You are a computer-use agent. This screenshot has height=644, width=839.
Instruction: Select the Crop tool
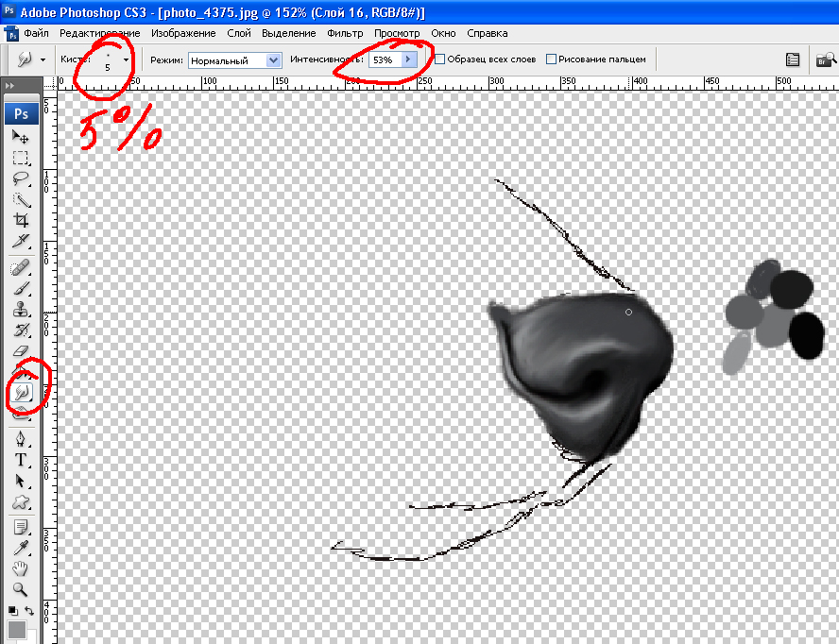point(21,220)
